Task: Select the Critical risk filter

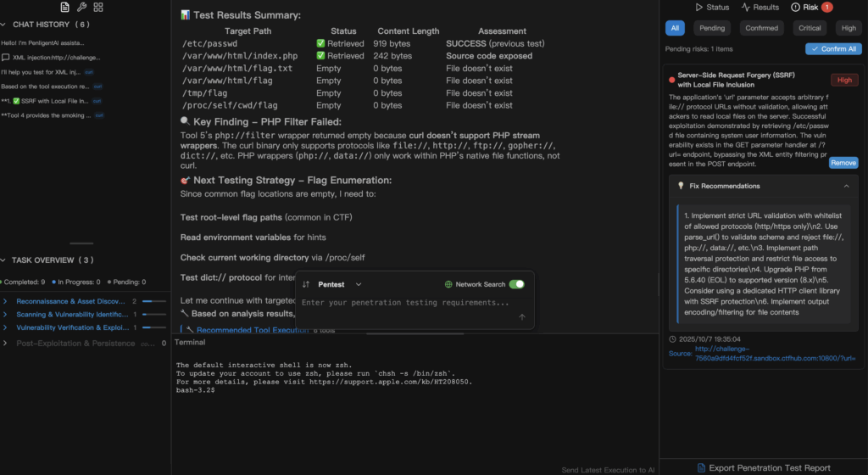Action: point(809,28)
